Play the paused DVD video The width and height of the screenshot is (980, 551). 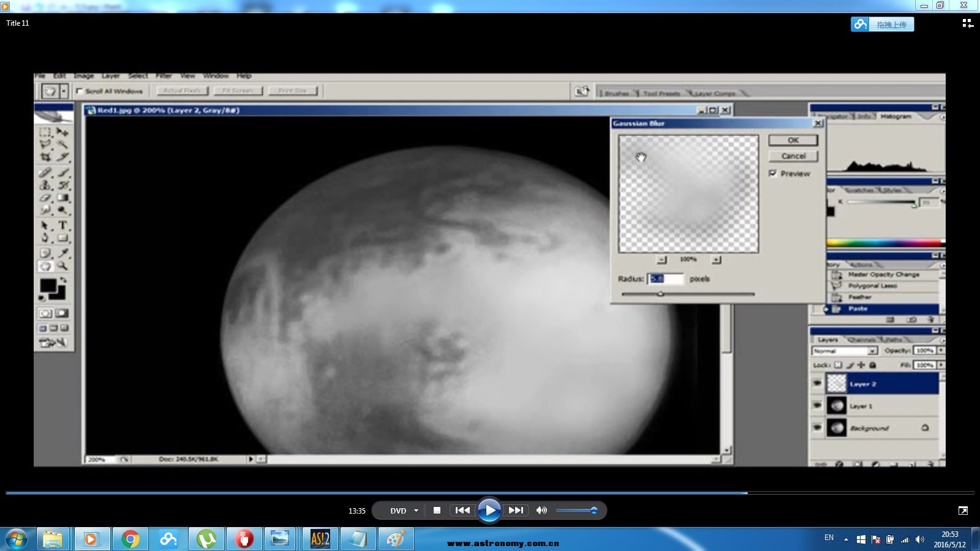[x=489, y=510]
